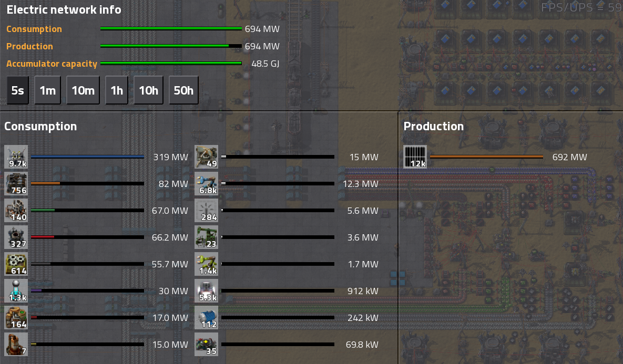Image resolution: width=623 pixels, height=364 pixels.
Task: Click the '15 MW' roboport value
Action: coord(364,157)
